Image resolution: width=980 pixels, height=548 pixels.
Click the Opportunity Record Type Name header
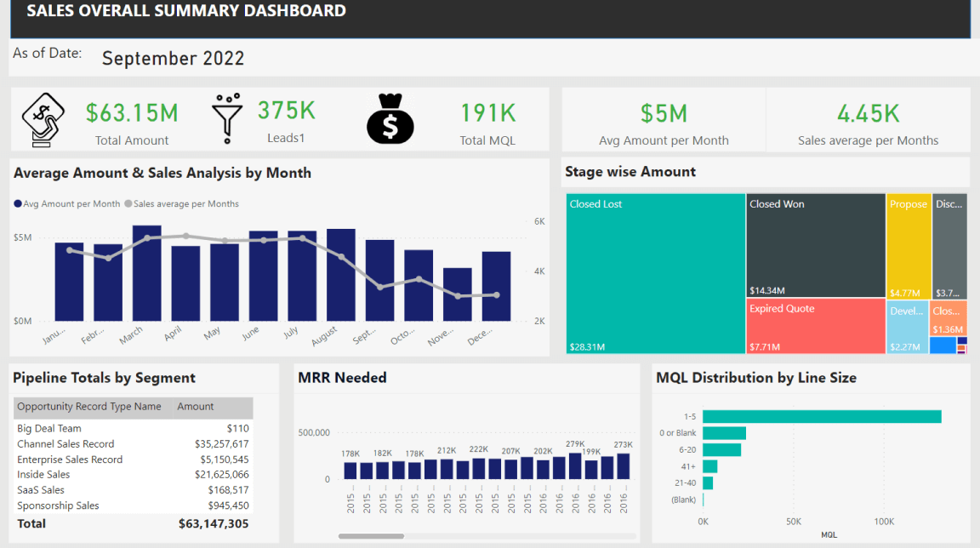89,407
